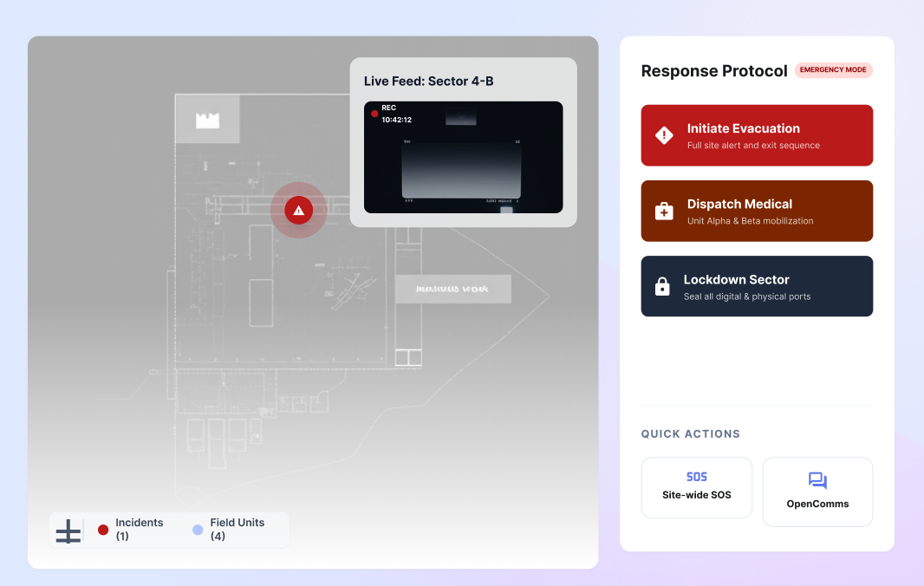
Task: Click the padlock icon on Lockdown Sector
Action: 663,285
